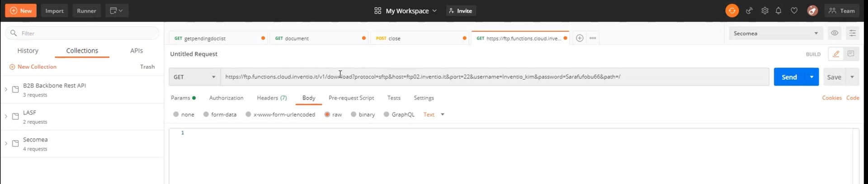Click the blue Send button
The width and height of the screenshot is (868, 184).
789,77
